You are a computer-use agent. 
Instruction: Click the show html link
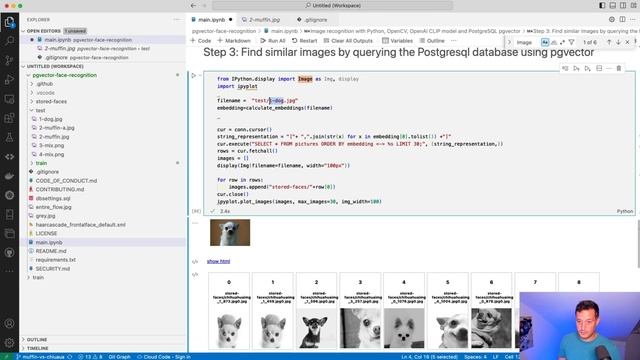coord(218,261)
